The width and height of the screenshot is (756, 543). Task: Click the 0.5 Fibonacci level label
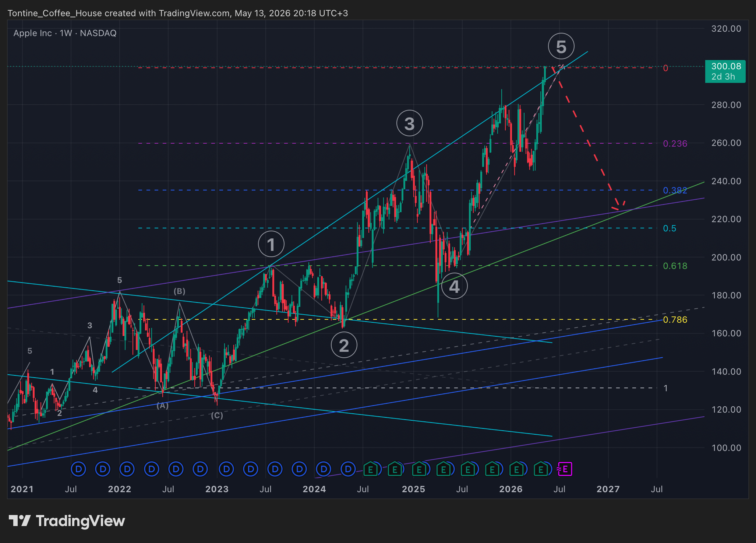[670, 228]
